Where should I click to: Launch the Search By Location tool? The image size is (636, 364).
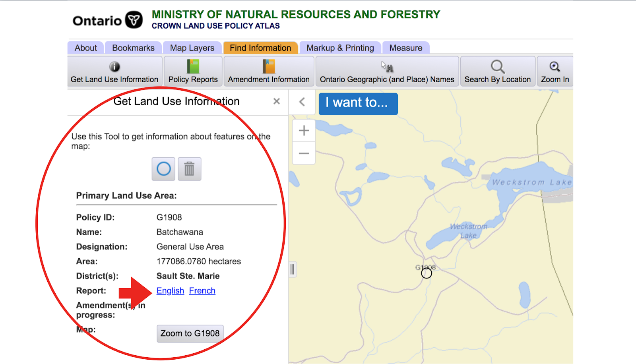coord(498,71)
